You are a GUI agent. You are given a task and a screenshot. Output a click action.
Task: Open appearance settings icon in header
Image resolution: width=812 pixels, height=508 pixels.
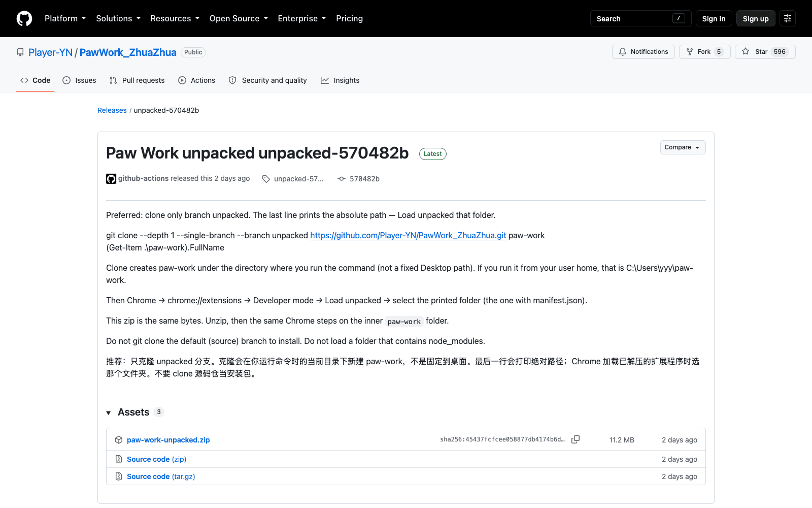click(788, 18)
